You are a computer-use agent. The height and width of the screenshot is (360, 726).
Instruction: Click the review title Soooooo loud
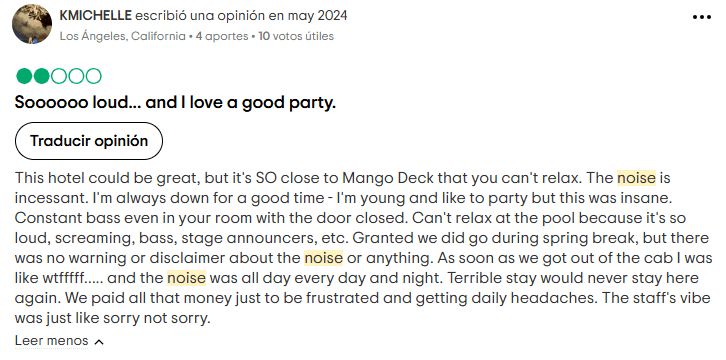pyautogui.click(x=175, y=103)
